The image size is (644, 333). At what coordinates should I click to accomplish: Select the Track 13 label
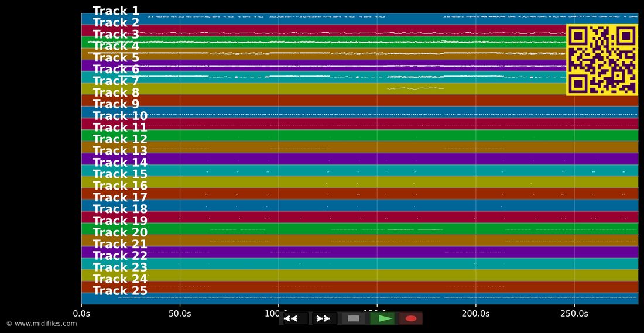pos(120,151)
